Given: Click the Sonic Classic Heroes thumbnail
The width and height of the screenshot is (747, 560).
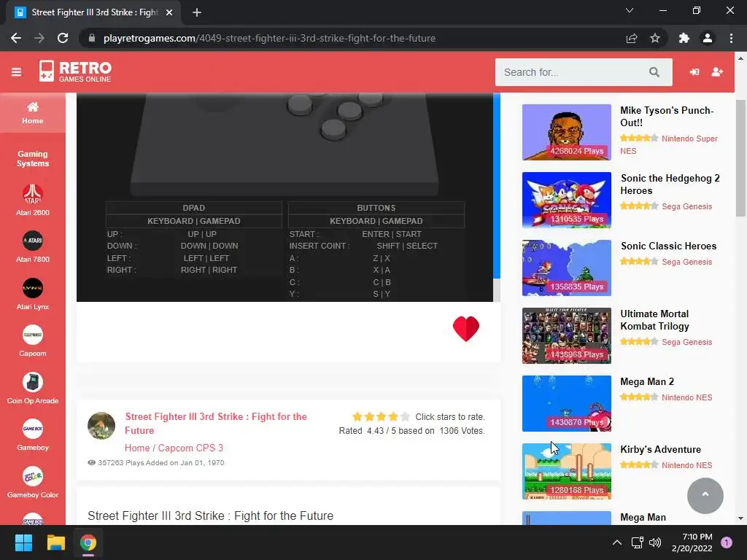Looking at the screenshot, I should click(566, 268).
